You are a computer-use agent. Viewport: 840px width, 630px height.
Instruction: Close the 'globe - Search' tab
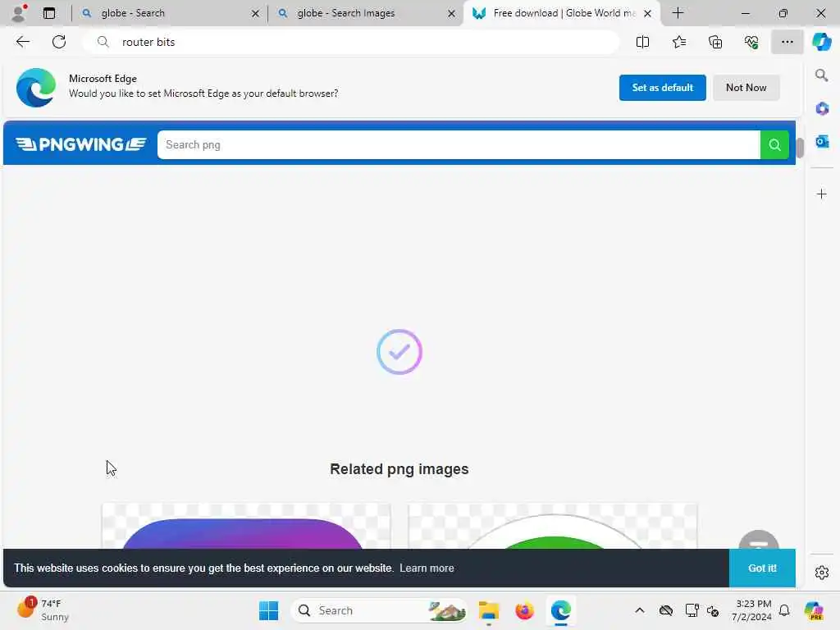pos(256,13)
